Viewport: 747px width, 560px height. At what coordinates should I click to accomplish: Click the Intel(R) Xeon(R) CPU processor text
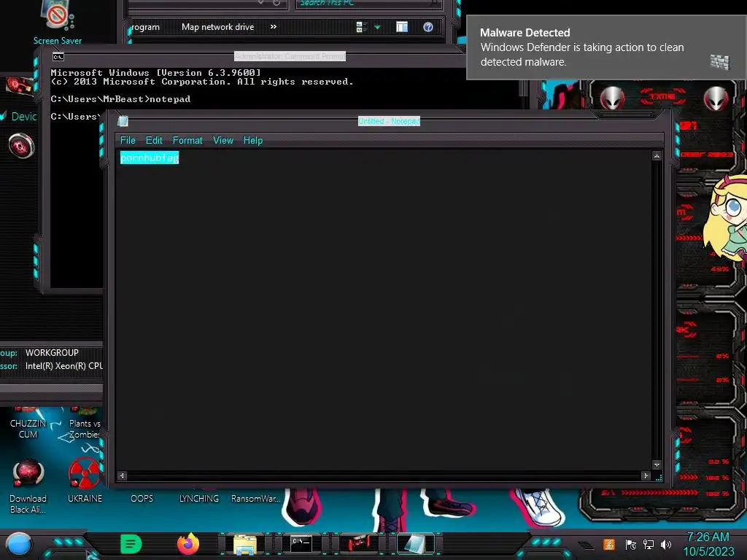pos(64,366)
